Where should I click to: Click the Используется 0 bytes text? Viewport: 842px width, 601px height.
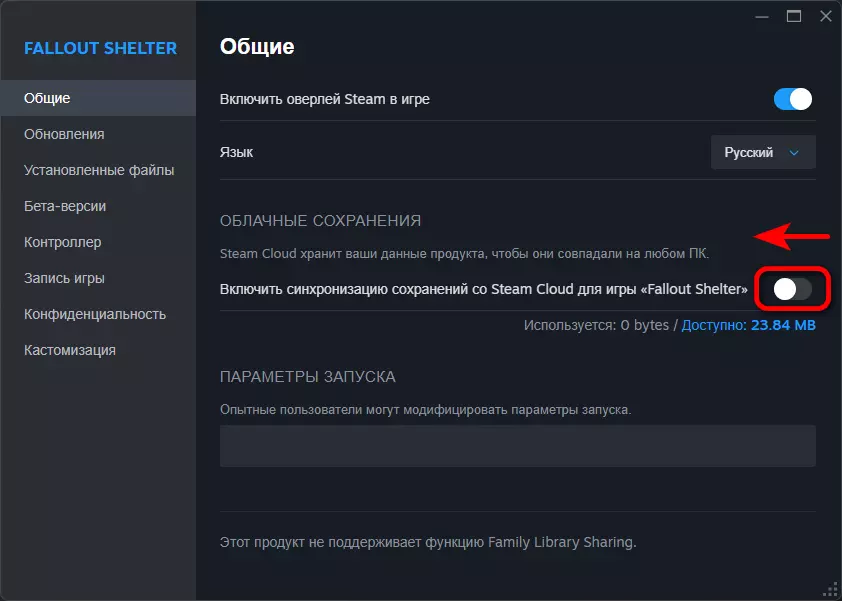click(596, 326)
